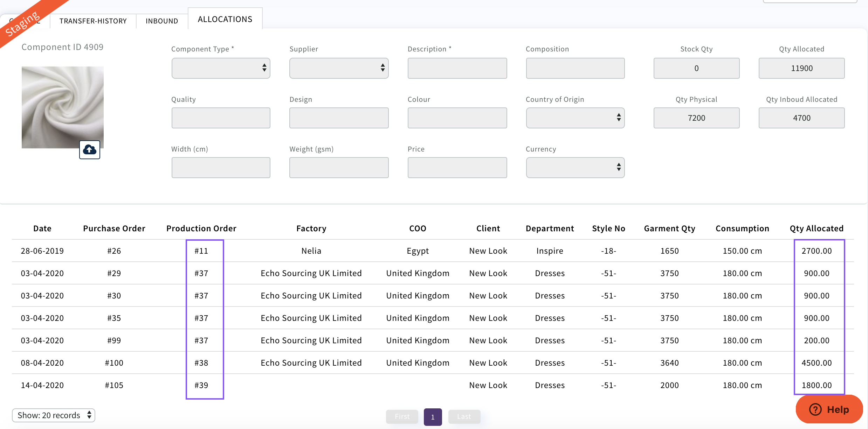Change the Show 20 records selector
This screenshot has width=868, height=429.
(54, 415)
